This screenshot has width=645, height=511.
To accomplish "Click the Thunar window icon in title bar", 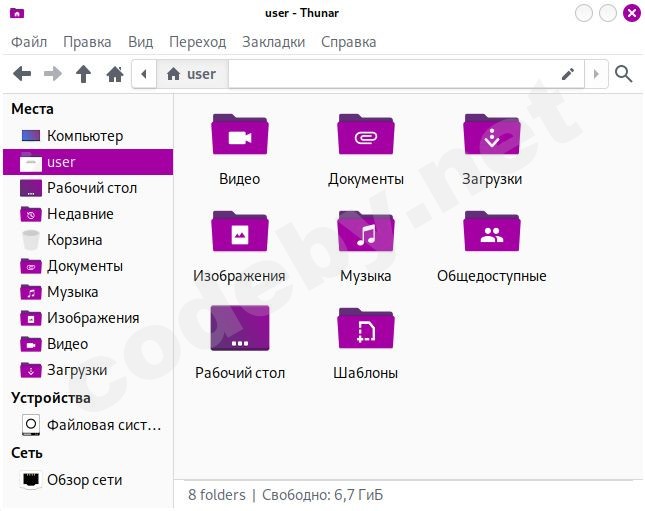I will [17, 14].
